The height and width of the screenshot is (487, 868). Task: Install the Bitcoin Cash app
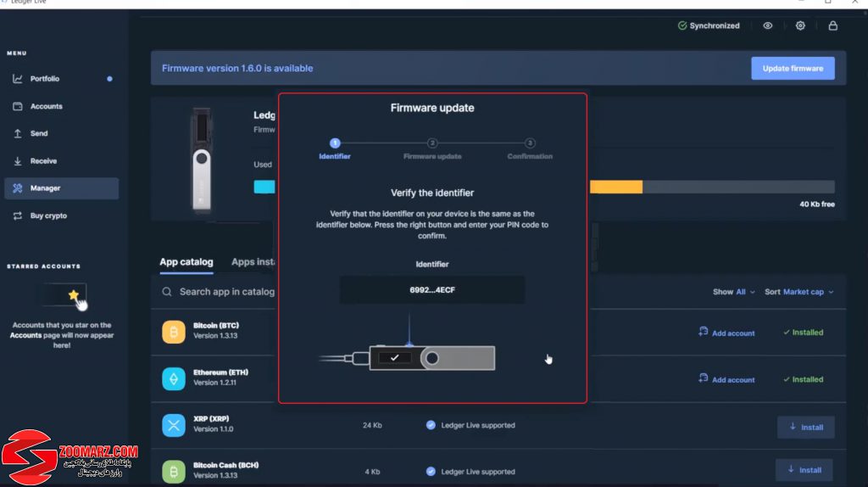pyautogui.click(x=804, y=470)
